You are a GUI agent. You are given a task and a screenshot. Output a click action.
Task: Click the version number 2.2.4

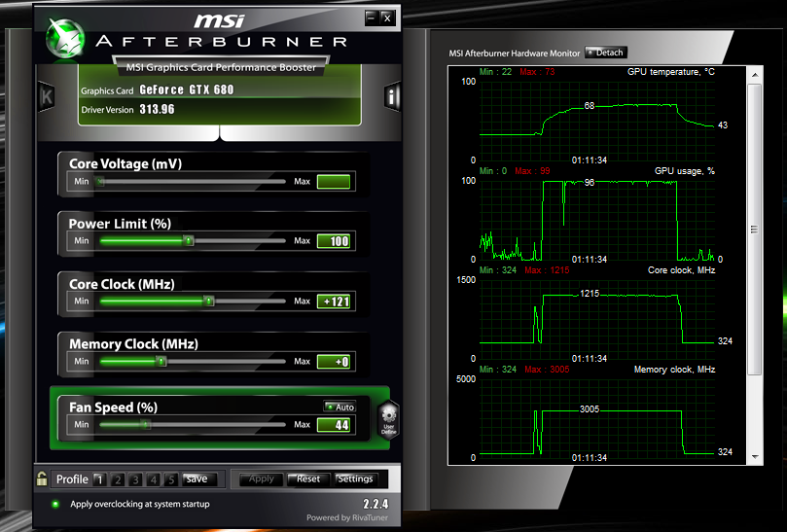[x=376, y=504]
